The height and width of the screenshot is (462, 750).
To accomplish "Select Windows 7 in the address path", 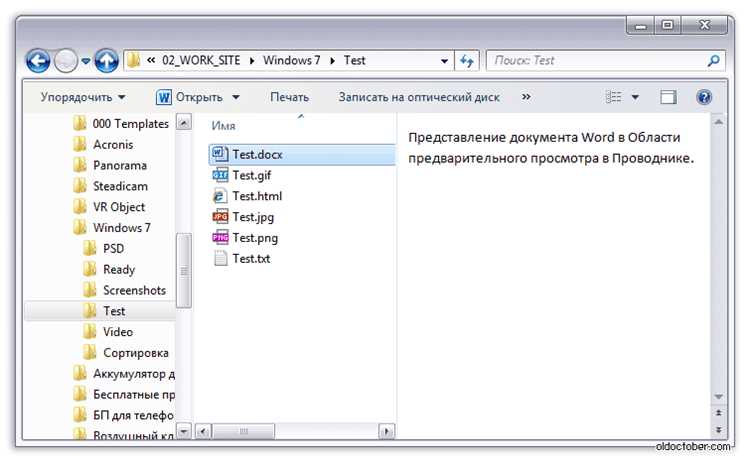I will tap(291, 60).
